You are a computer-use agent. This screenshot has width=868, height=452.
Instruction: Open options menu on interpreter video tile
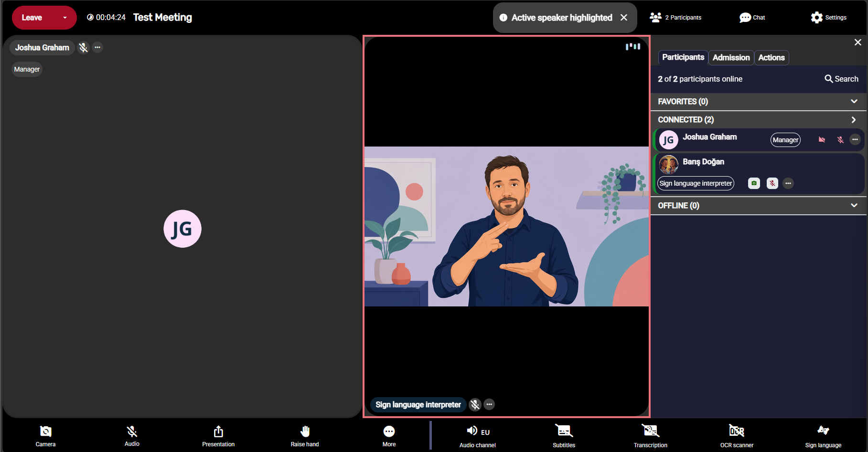(x=489, y=404)
